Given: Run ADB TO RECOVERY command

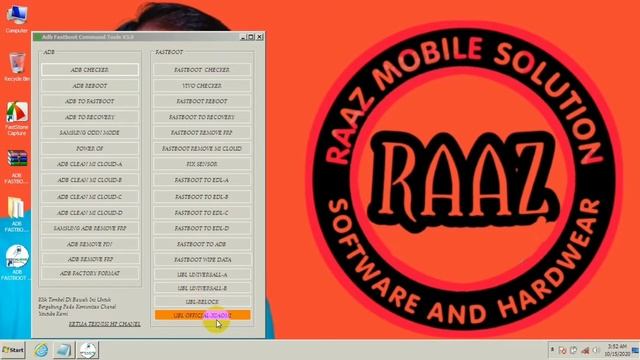Looking at the screenshot, I should coord(90,117).
